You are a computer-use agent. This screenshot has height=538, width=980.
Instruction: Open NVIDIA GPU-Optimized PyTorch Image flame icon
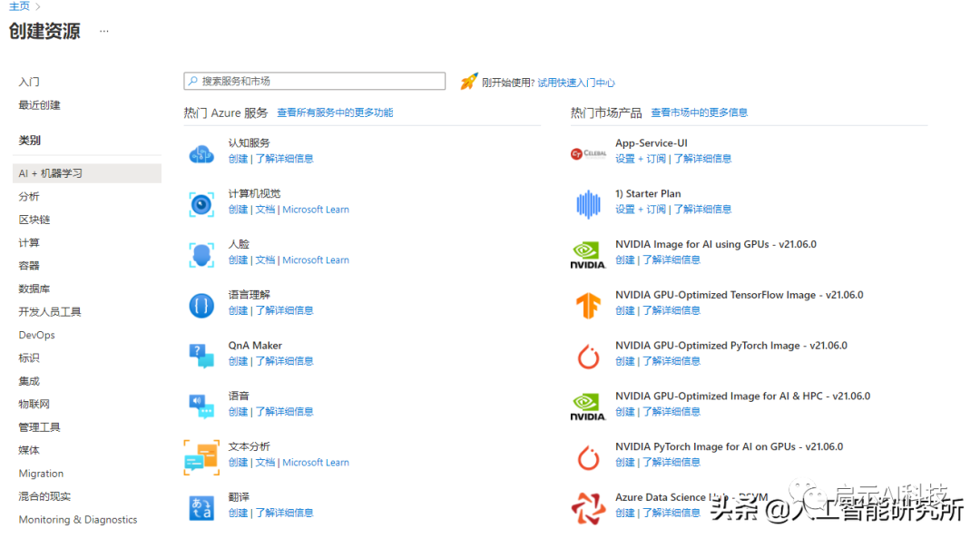coord(588,357)
